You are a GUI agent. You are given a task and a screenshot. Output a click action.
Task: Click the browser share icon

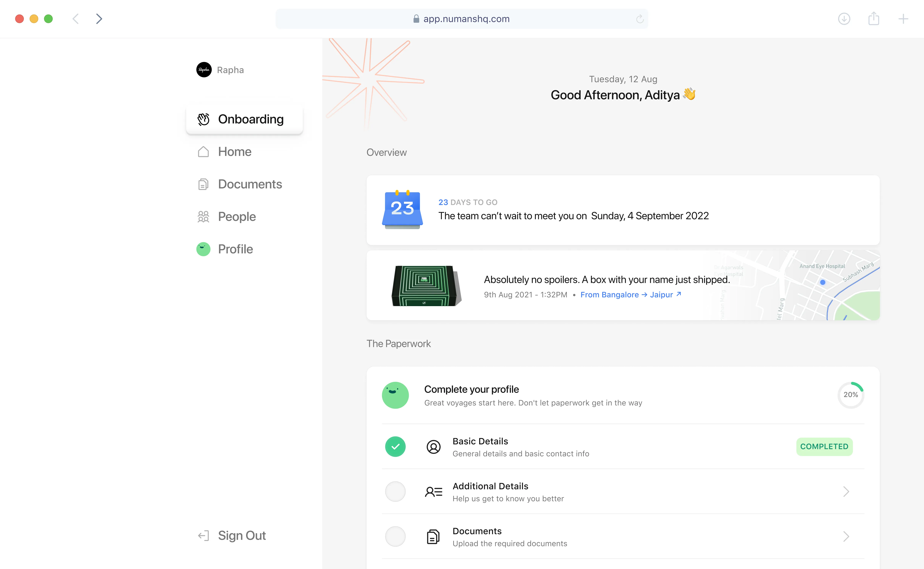[x=874, y=19]
